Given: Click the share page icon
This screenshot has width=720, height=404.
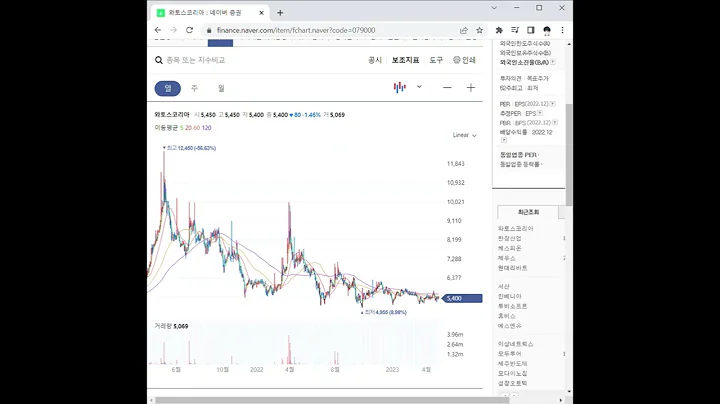Looking at the screenshot, I should click(464, 30).
